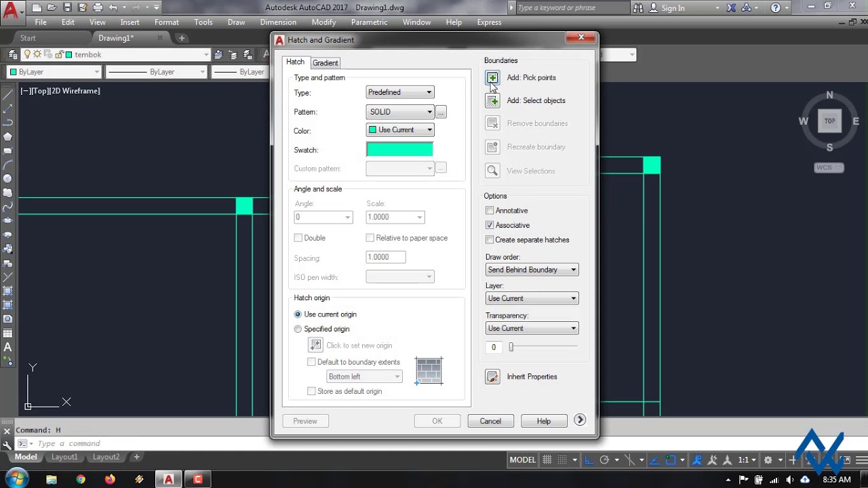This screenshot has height=488, width=868.
Task: Open the Pattern dropdown showing SOLID
Action: tap(400, 112)
